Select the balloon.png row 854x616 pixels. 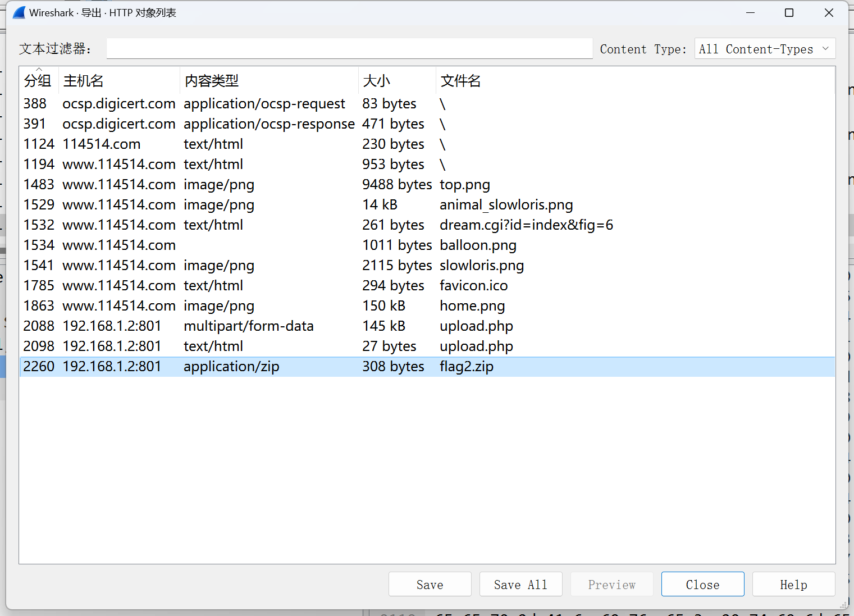pyautogui.click(x=427, y=245)
